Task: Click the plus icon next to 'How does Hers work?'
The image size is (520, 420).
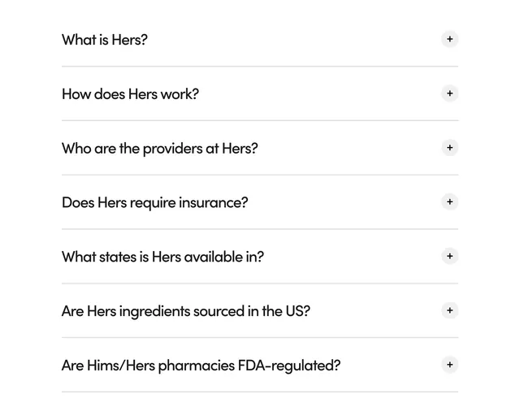Action: pos(449,93)
